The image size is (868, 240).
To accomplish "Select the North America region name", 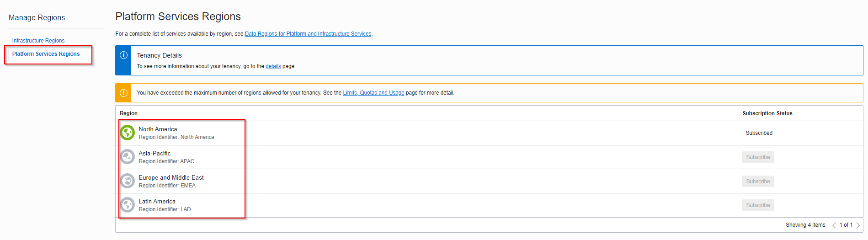I will click(x=158, y=129).
